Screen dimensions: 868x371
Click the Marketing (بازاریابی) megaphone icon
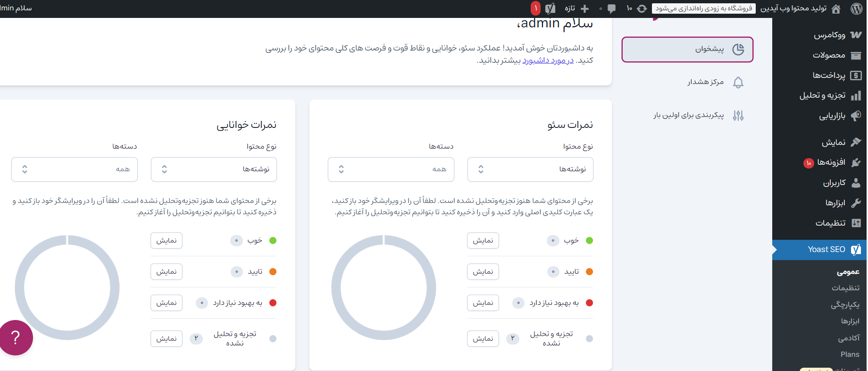[x=856, y=116]
